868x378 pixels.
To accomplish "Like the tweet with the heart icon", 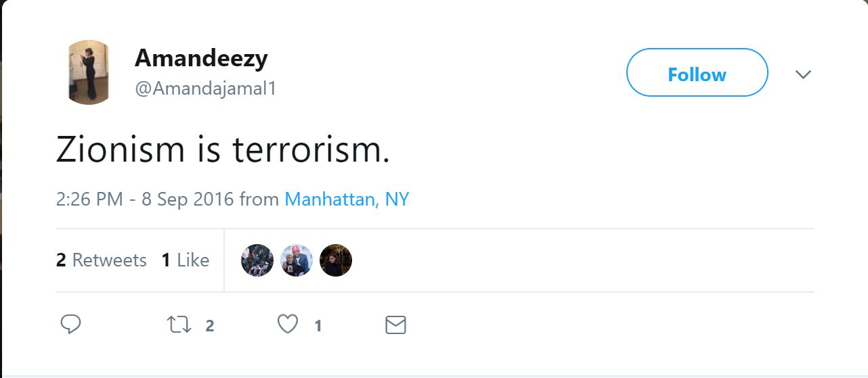I will coord(288,325).
